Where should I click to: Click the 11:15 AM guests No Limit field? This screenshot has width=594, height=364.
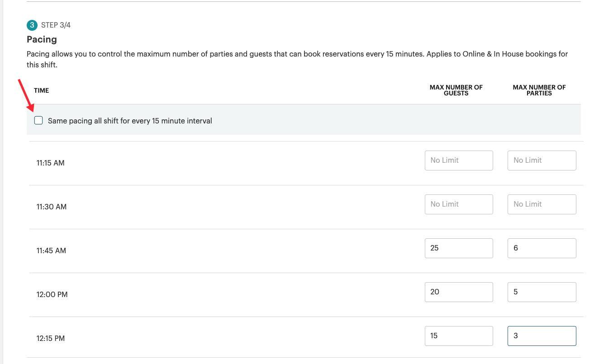(x=458, y=160)
